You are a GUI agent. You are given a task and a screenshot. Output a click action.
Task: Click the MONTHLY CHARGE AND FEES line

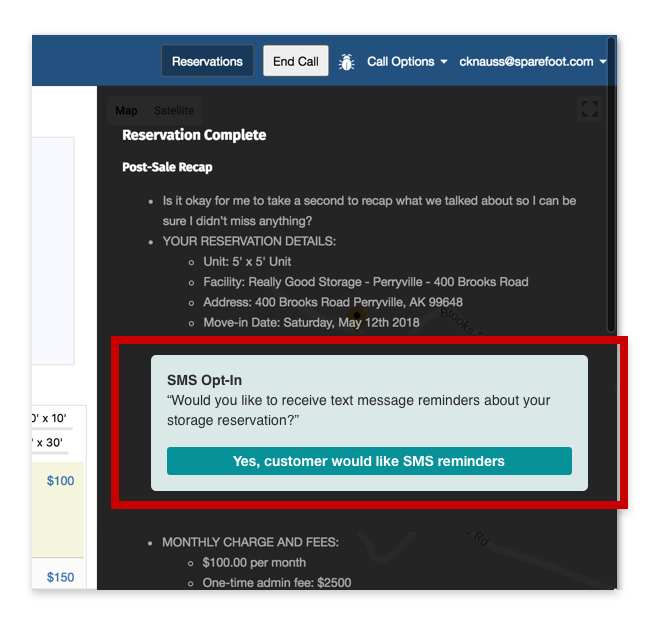[x=250, y=542]
